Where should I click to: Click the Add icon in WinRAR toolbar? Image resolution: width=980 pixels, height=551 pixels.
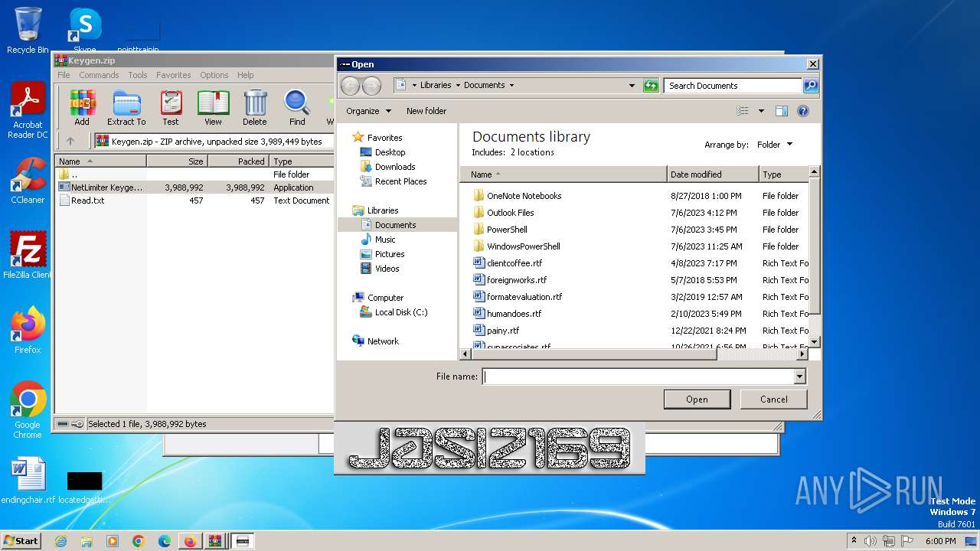82,107
